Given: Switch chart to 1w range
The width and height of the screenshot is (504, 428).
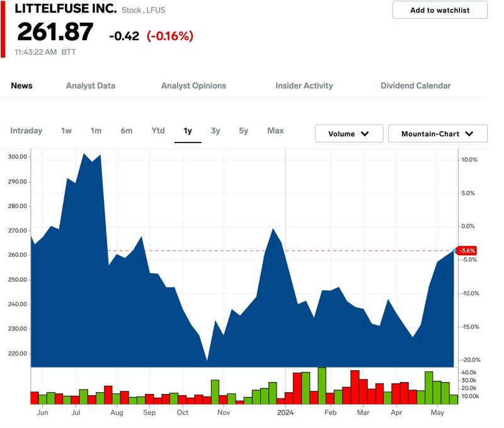Looking at the screenshot, I should coord(66,130).
